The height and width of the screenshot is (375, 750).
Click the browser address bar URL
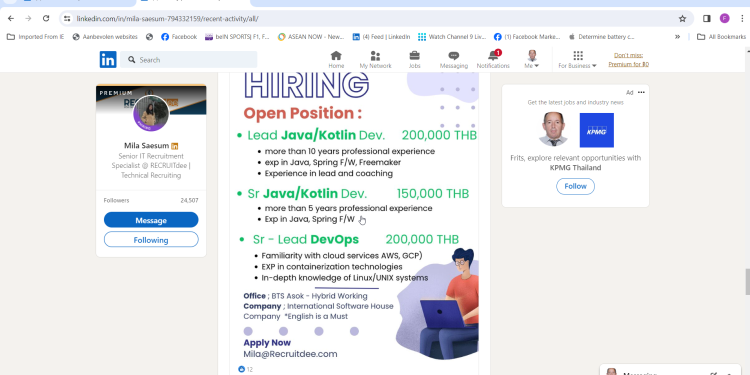click(x=167, y=19)
